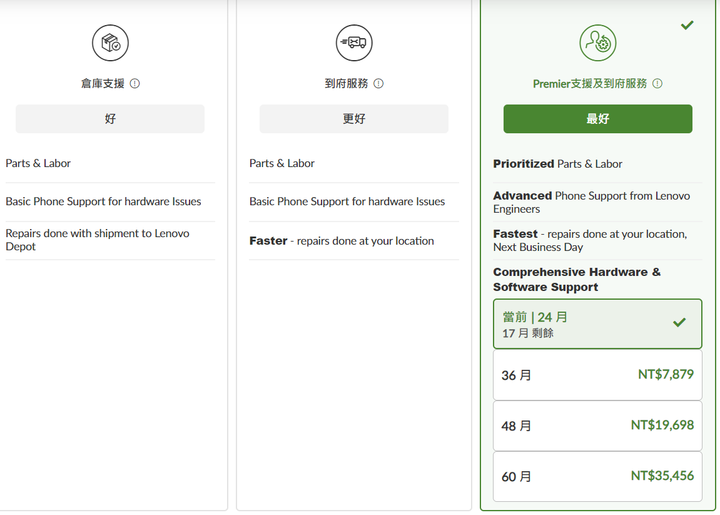Click the NT$35,456 price
720x515 pixels.
coord(662,476)
